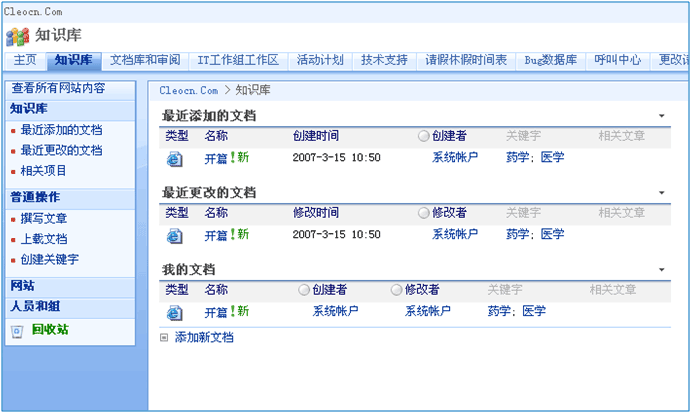
Task: Sort by 创建时间 column header
Action: (x=316, y=136)
